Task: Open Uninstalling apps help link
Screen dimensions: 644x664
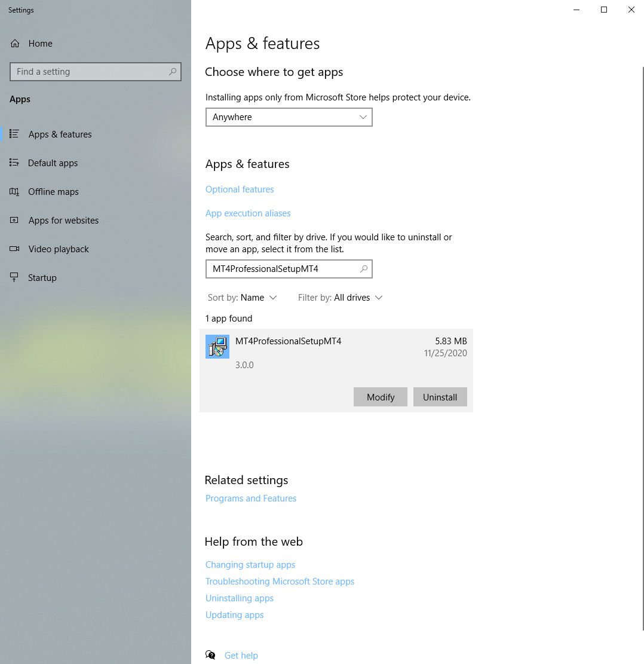Action: click(239, 598)
